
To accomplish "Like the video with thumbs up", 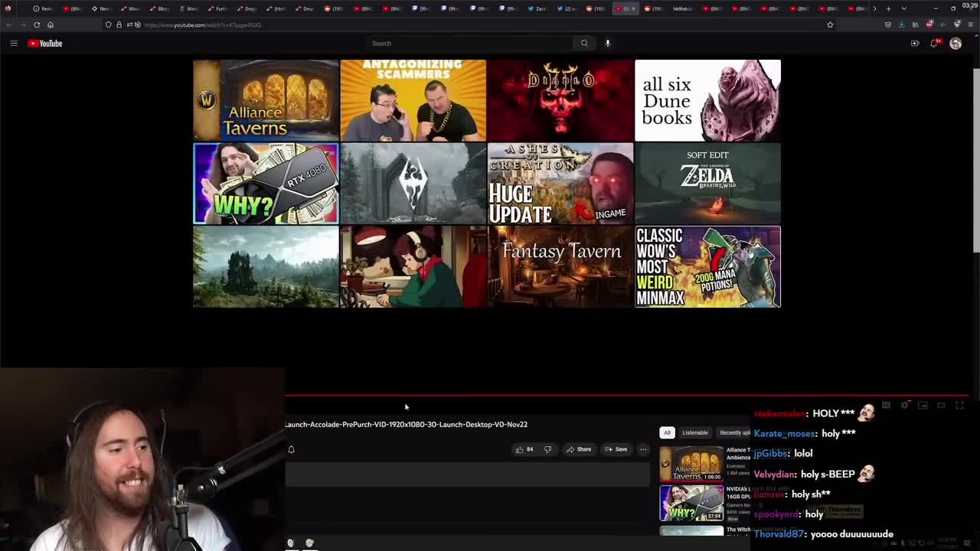I will pos(524,449).
